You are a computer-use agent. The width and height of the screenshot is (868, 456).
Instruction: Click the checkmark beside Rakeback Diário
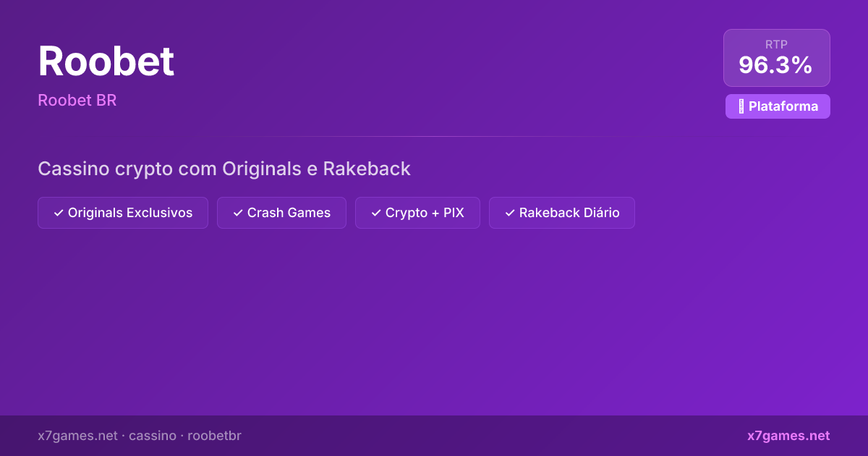[510, 213]
